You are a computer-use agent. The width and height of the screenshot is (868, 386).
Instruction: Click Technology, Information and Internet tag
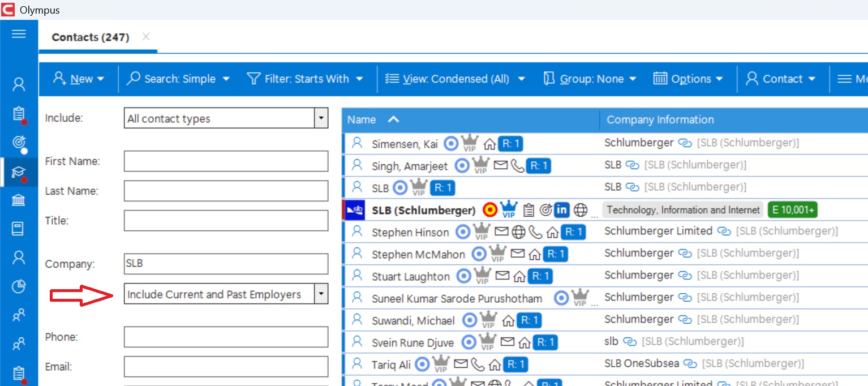coord(683,210)
